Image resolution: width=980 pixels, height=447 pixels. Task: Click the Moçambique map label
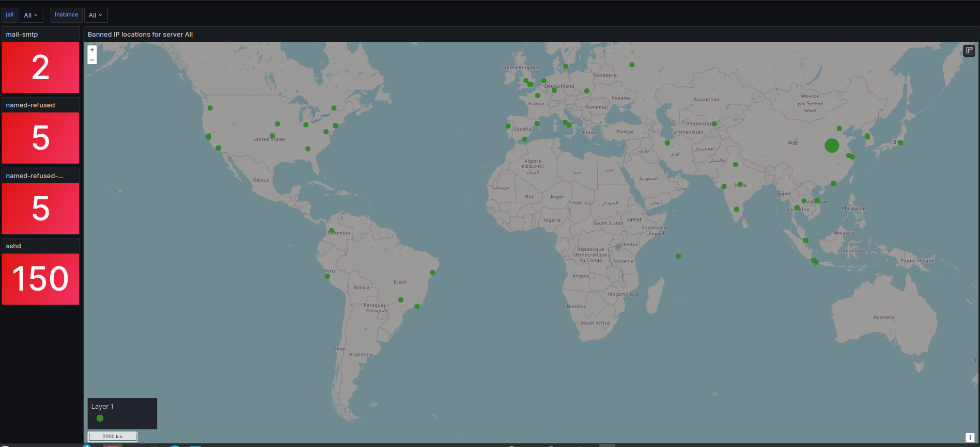[x=623, y=294]
